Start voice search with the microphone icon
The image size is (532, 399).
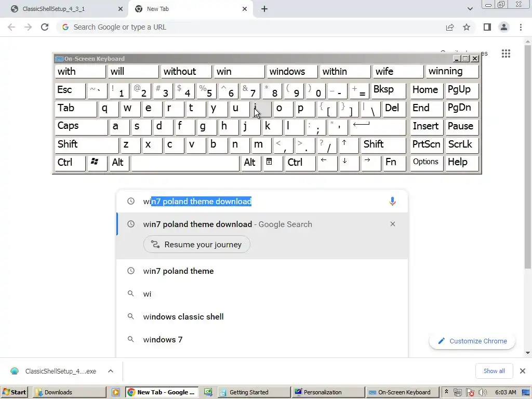392,201
